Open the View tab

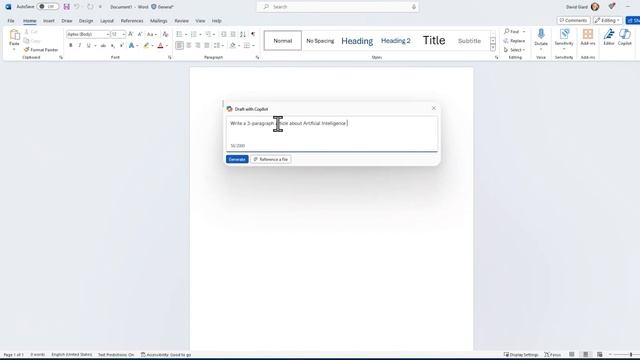[200, 20]
